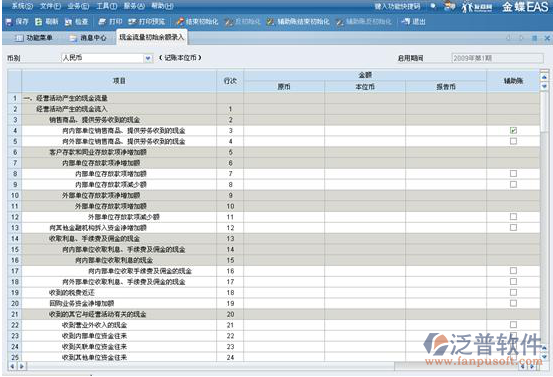Switch to the 功能菜单 tab

click(x=34, y=38)
